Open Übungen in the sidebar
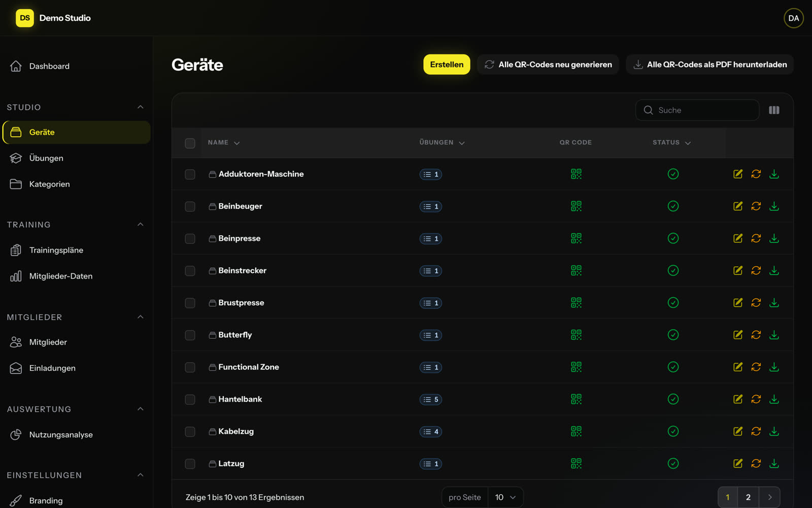 (x=76, y=158)
